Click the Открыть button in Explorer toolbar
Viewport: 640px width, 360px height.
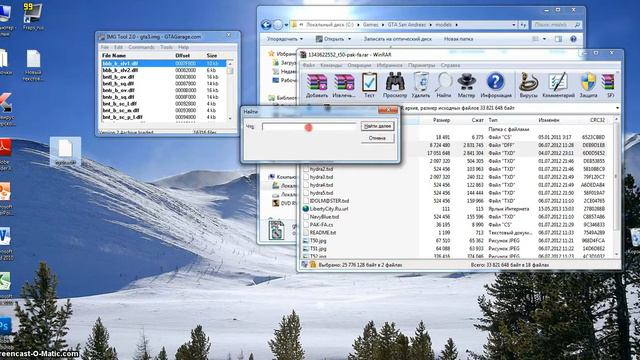click(330, 39)
